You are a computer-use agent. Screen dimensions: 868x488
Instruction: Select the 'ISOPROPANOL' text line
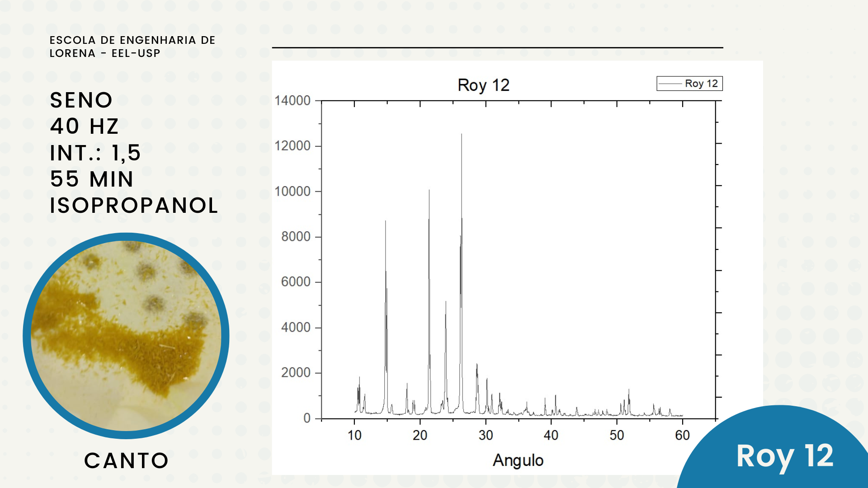(134, 205)
